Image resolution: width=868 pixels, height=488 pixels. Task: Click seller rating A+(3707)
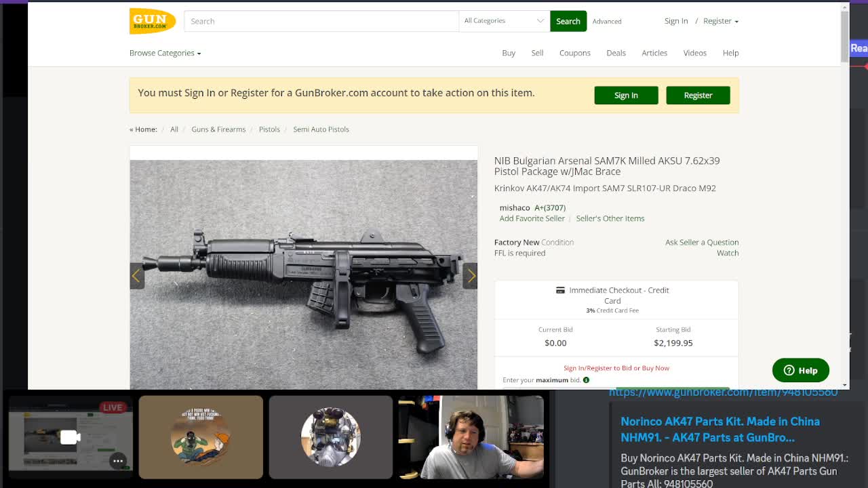click(550, 208)
